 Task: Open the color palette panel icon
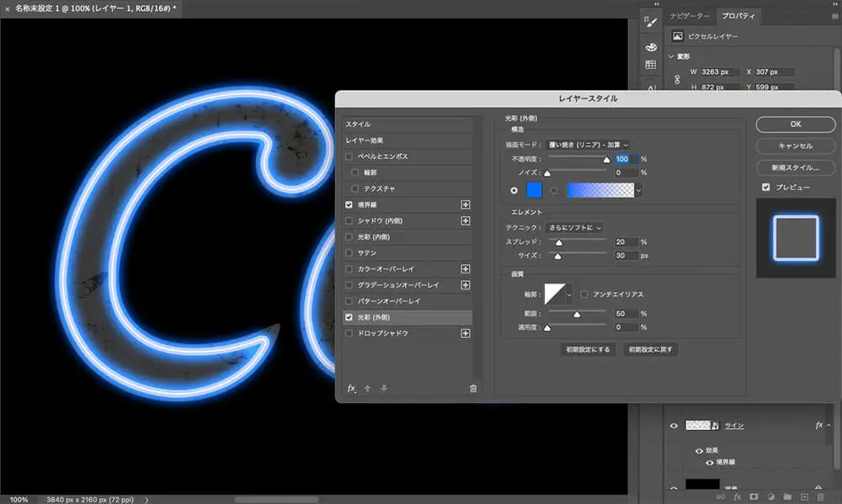click(650, 46)
